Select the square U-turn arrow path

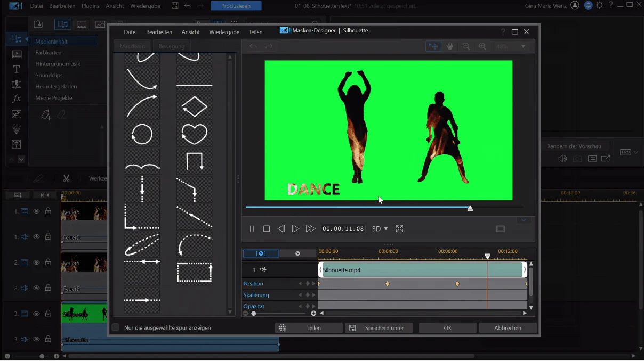(194, 161)
